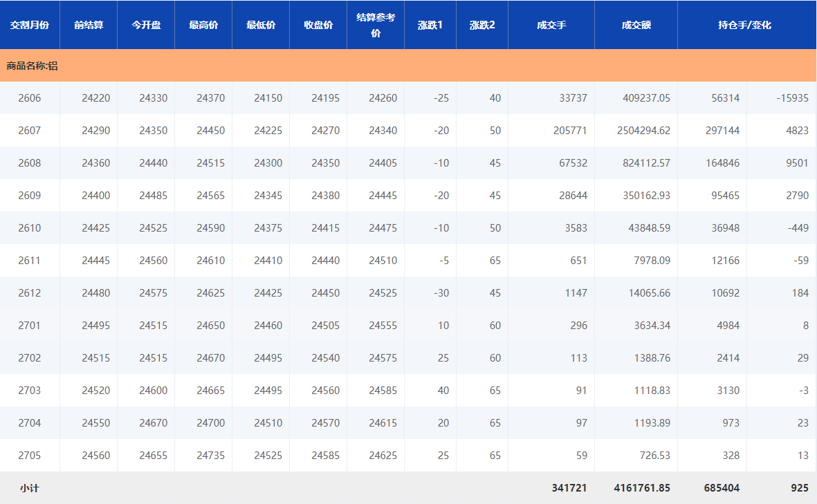817x504 pixels.
Task: Click subtotal position change 925
Action: (x=800, y=488)
